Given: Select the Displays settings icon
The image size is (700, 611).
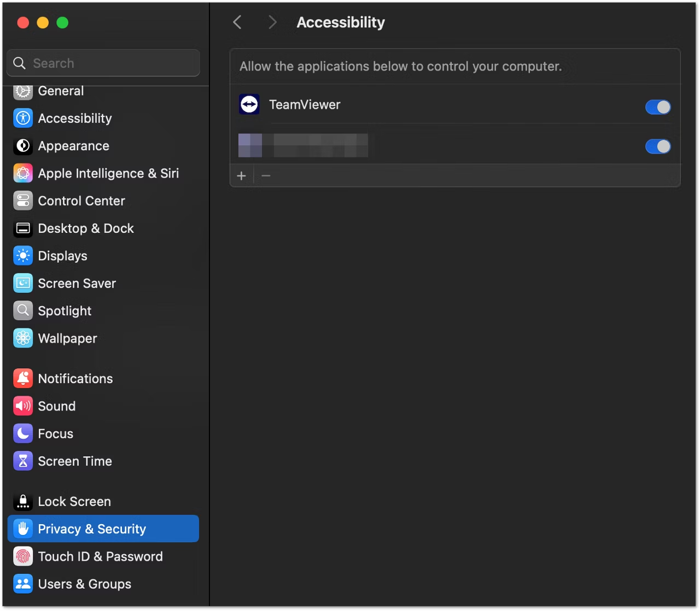Looking at the screenshot, I should (22, 255).
